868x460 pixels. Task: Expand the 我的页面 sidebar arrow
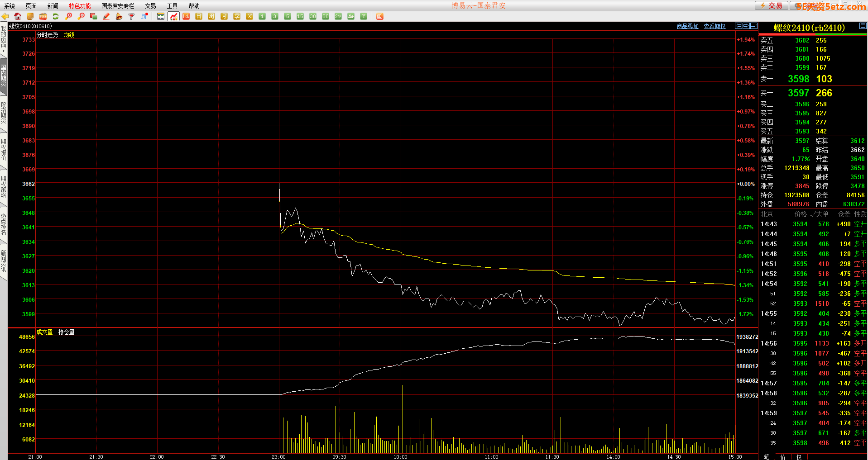coord(3,51)
